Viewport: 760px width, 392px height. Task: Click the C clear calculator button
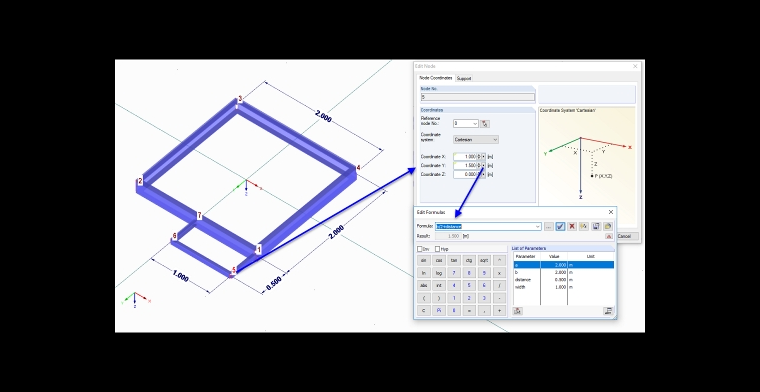coord(424,311)
